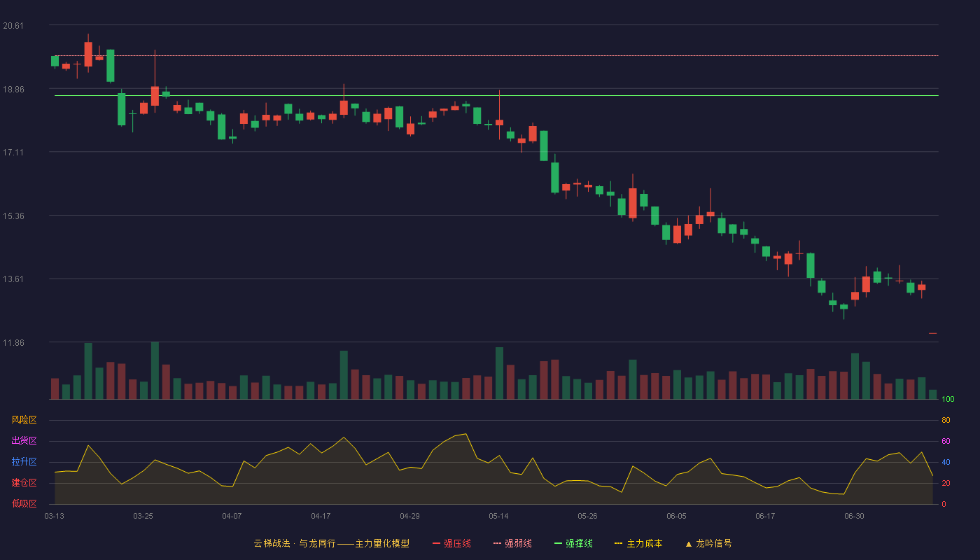This screenshot has height=560, width=980.
Task: Toggle the 强撑线 green legend marker
Action: coord(558,543)
